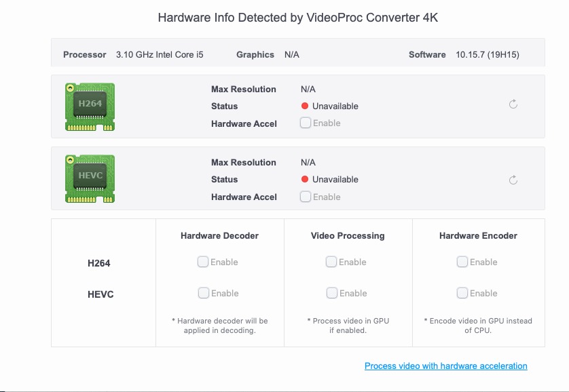
Task: Click the Video Processing column header
Action: (x=348, y=236)
